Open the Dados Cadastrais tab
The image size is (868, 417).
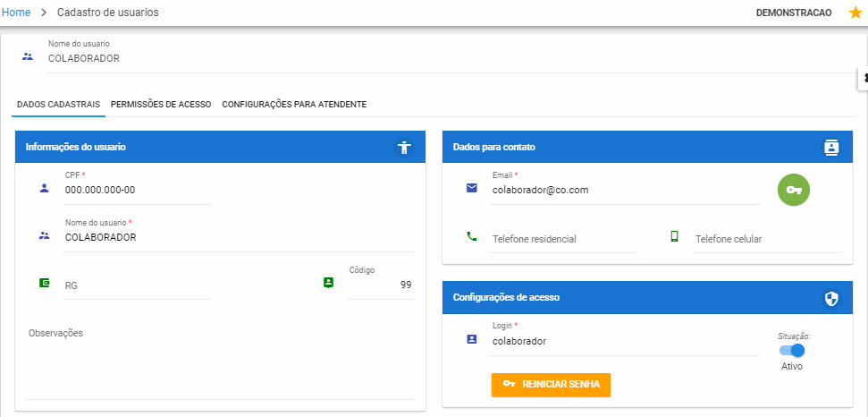(59, 104)
